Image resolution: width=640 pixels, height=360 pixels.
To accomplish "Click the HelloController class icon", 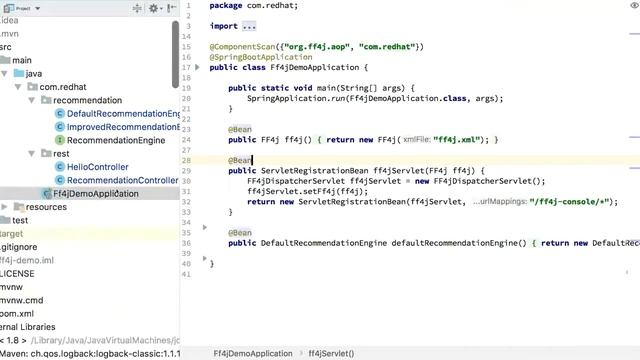I will [x=60, y=167].
